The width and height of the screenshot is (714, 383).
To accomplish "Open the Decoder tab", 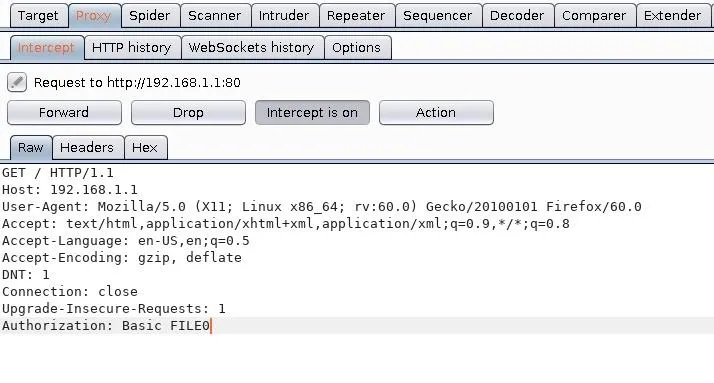I will click(x=518, y=16).
